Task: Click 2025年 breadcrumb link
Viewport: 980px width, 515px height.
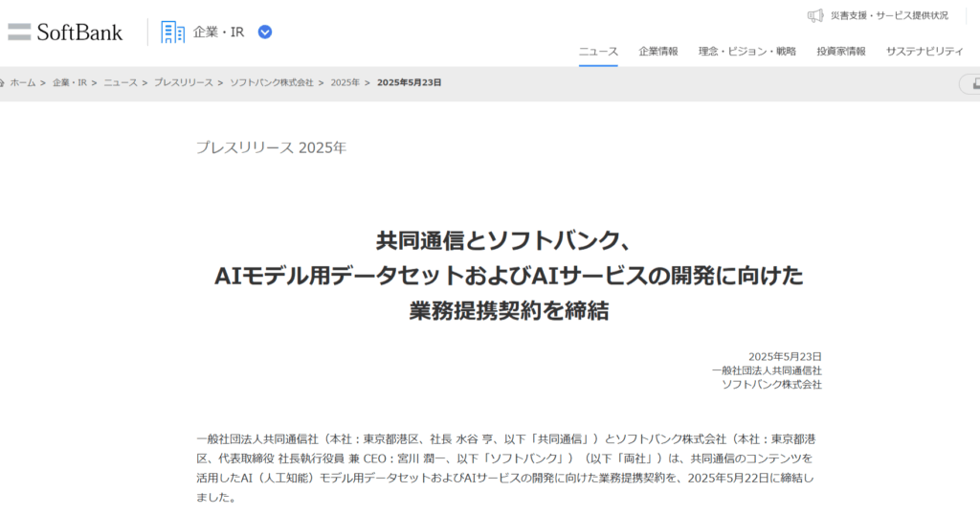Action: coord(345,82)
